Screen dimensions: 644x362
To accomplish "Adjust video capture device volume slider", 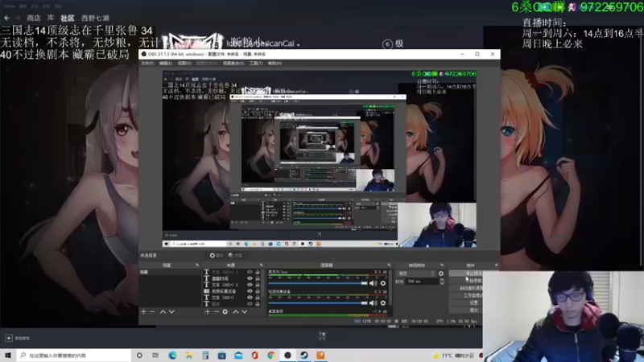I will click(x=318, y=303).
